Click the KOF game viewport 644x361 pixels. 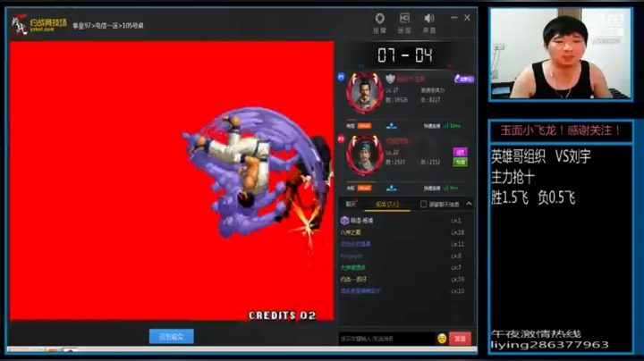tap(172, 180)
